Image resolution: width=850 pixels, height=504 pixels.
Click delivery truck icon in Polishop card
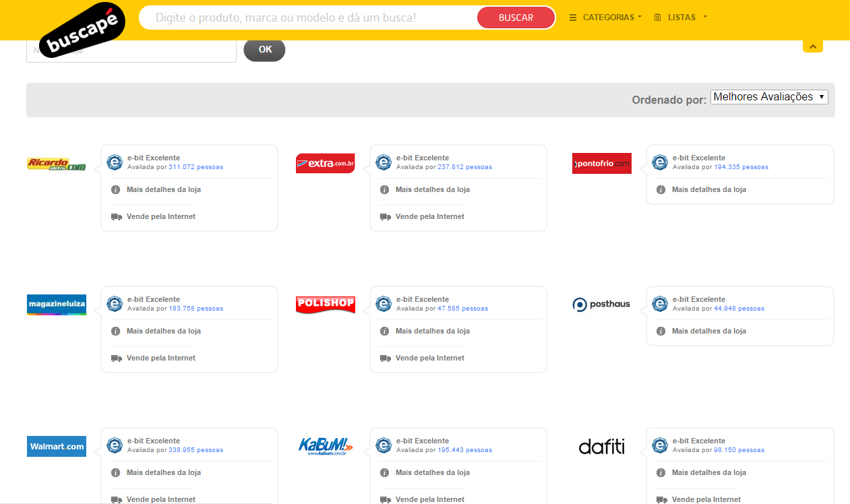[385, 358]
